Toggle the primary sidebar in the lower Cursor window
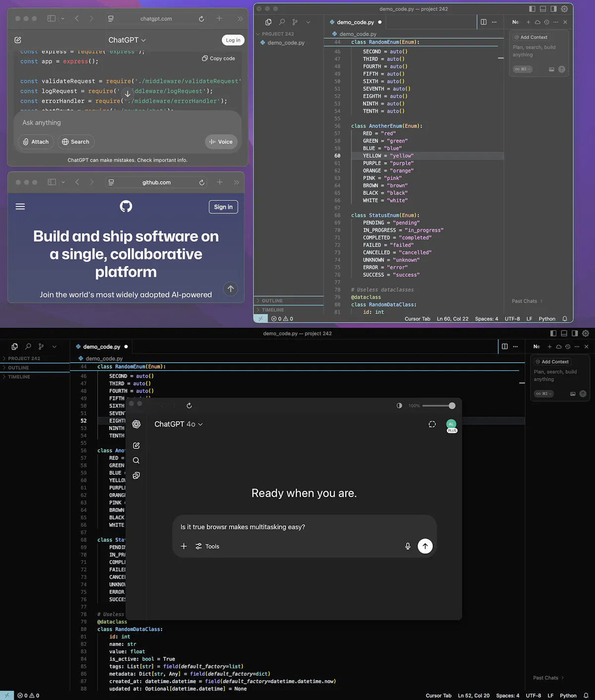 coord(553,333)
